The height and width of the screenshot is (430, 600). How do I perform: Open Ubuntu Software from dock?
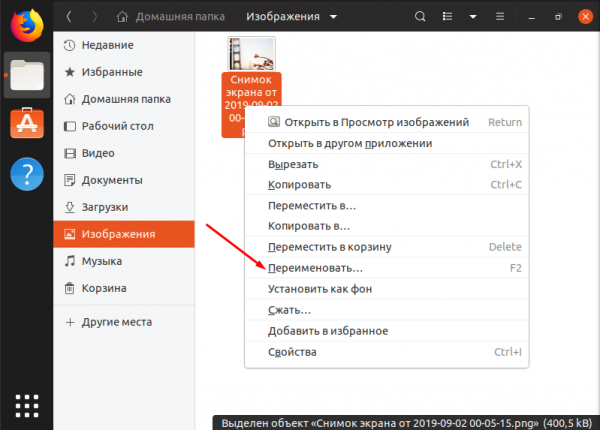click(x=27, y=123)
